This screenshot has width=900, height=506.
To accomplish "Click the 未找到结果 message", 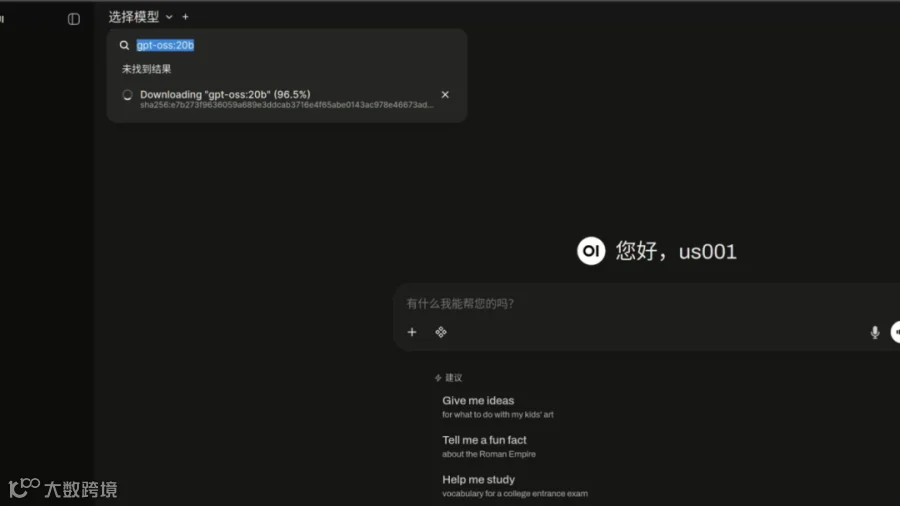I will (146, 69).
